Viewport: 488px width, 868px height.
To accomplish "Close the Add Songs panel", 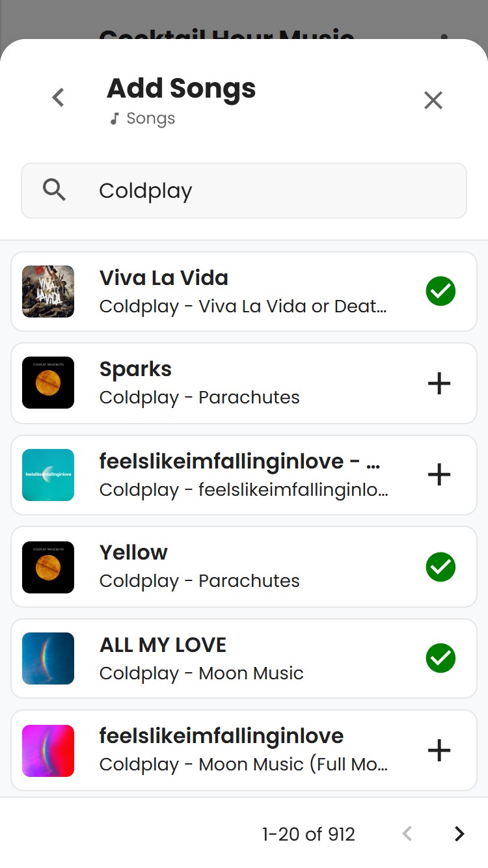I will [433, 100].
